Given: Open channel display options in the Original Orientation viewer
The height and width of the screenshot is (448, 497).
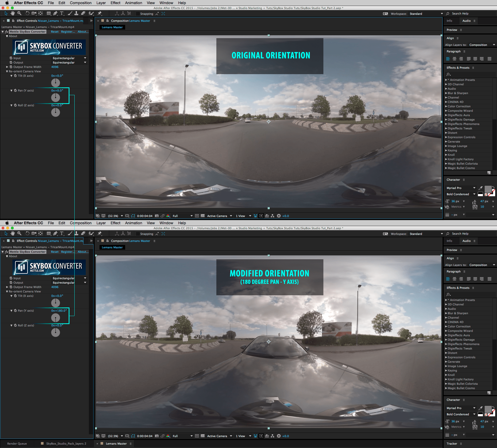Looking at the screenshot, I should pyautogui.click(x=168, y=216).
